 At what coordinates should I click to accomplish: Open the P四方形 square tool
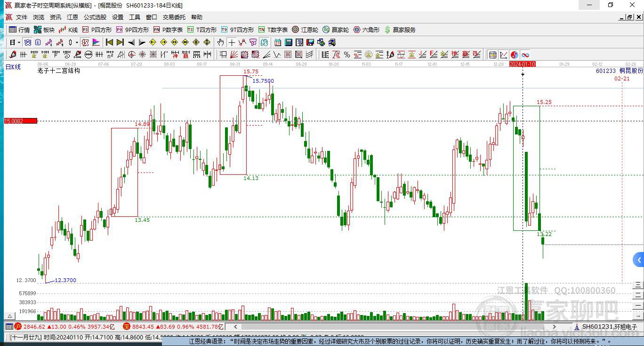97,30
